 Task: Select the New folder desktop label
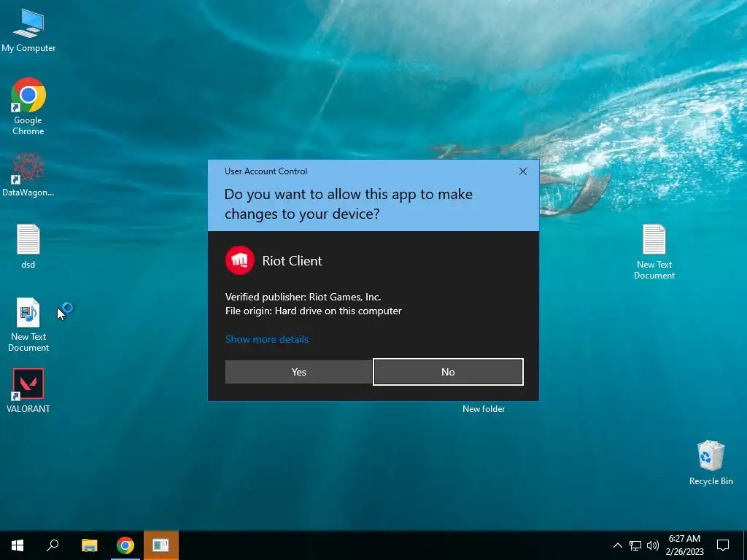click(x=484, y=408)
